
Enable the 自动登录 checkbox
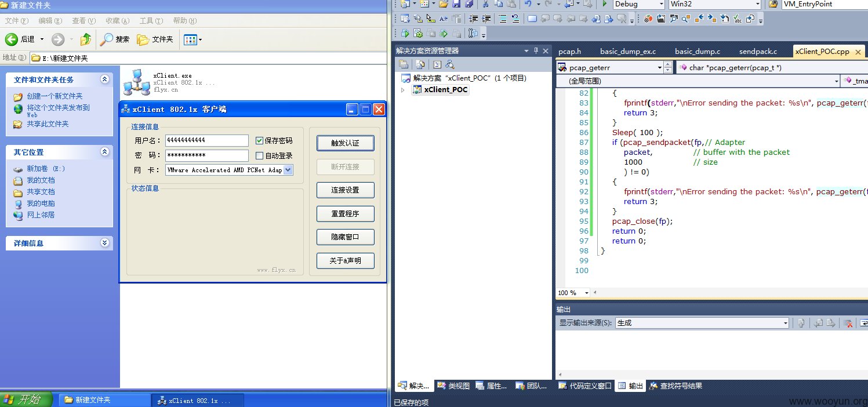(x=259, y=155)
